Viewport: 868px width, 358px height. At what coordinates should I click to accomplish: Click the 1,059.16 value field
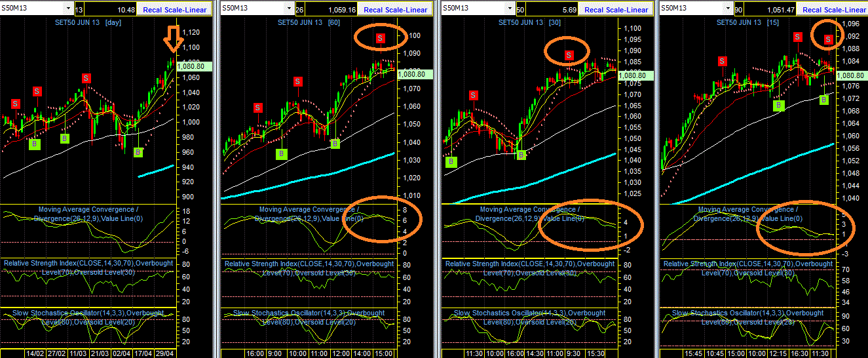click(332, 9)
